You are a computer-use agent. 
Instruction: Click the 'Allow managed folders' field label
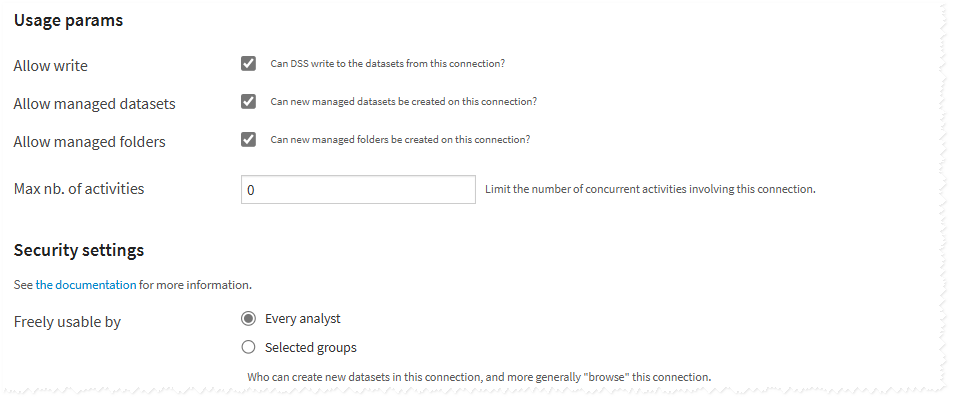(89, 142)
